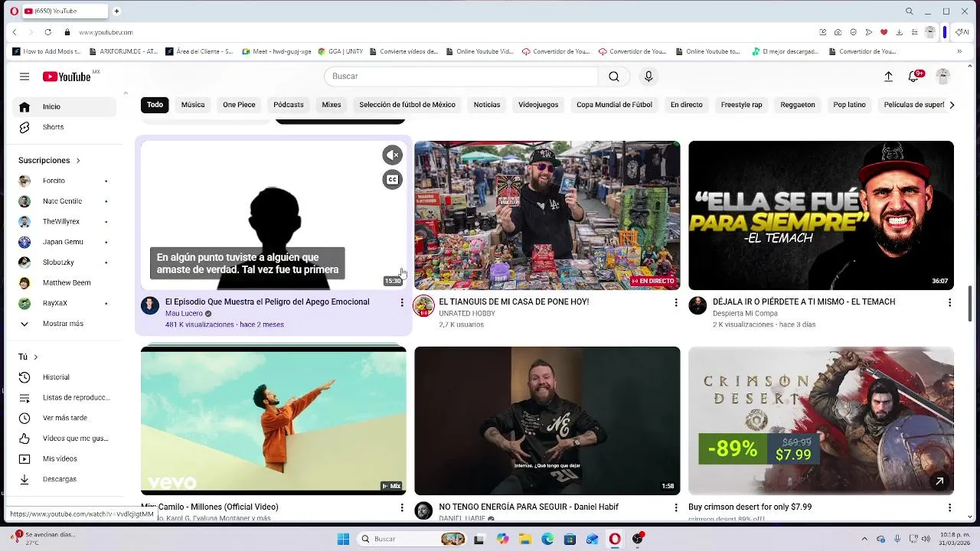This screenshot has width=980, height=551.
Task: Open UNRATED HOBBY channel avatar
Action: 423,306
